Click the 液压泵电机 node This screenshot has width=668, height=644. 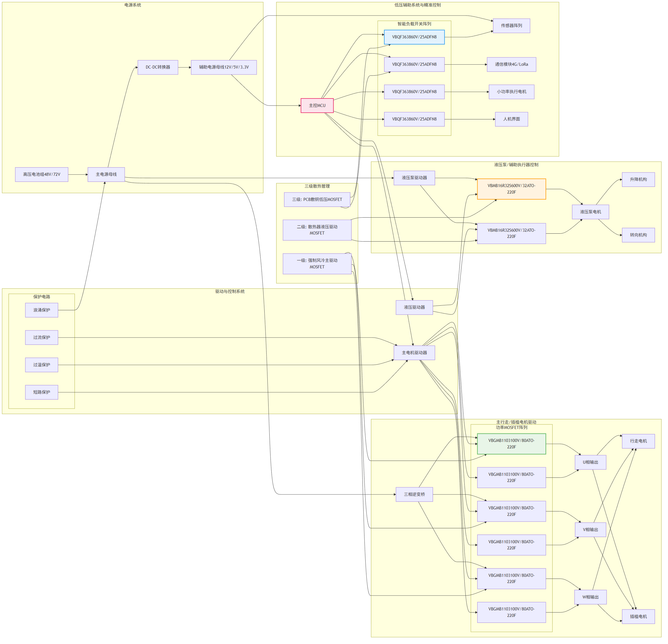(590, 212)
